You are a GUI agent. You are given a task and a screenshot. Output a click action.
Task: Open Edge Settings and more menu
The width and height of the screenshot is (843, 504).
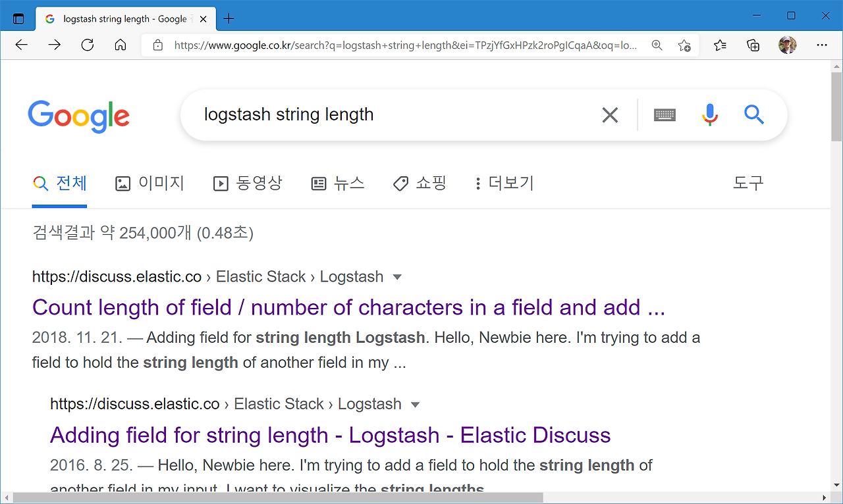point(821,45)
